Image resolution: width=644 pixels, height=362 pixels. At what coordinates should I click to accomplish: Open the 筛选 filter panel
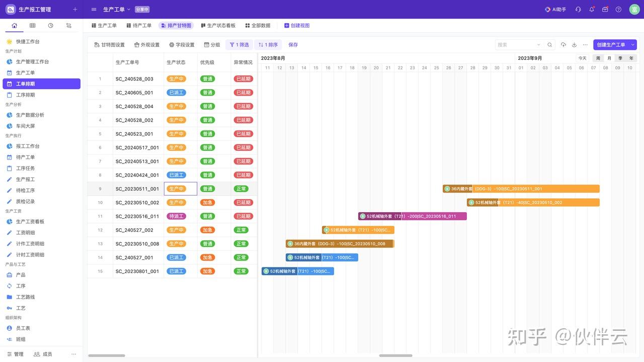(x=239, y=44)
